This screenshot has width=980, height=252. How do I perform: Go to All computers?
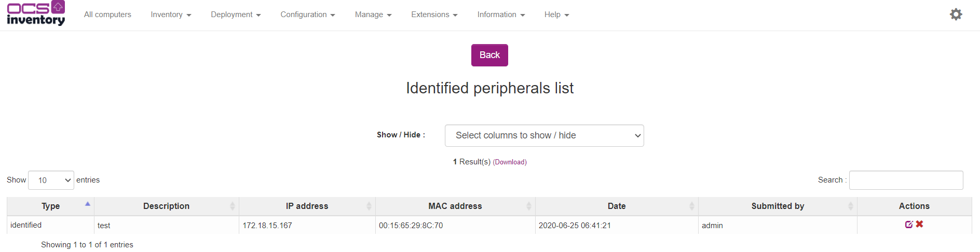click(x=107, y=15)
